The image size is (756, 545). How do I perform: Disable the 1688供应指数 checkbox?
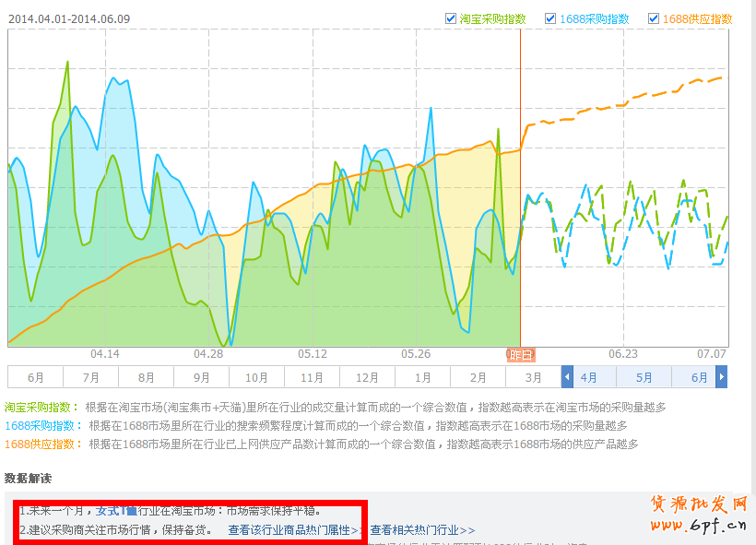[x=654, y=18]
